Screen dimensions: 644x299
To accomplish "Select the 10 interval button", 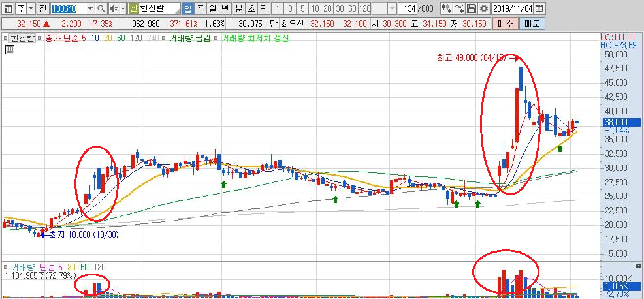I will [315, 8].
